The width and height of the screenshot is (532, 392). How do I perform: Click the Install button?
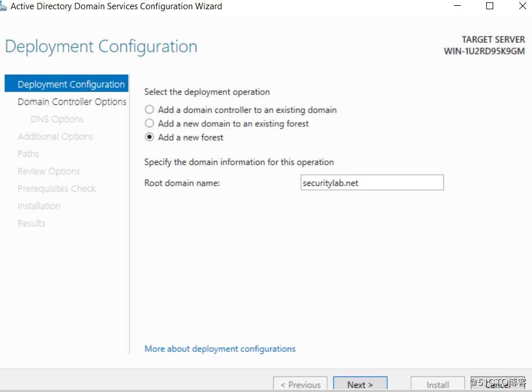(x=437, y=384)
